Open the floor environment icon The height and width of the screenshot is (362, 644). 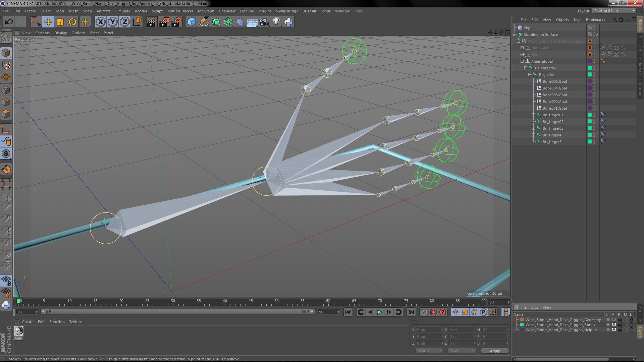252,22
